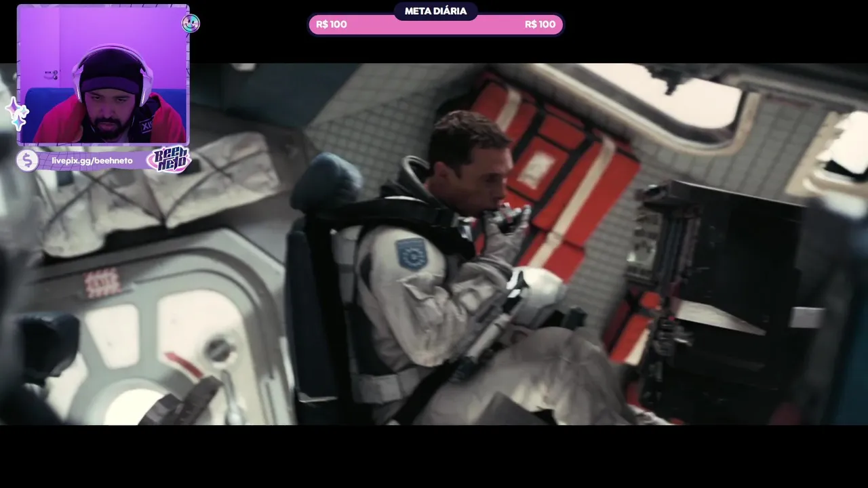Viewport: 868px width, 488px height.
Task: Click the pink daily goal progress bar
Action: [435, 24]
